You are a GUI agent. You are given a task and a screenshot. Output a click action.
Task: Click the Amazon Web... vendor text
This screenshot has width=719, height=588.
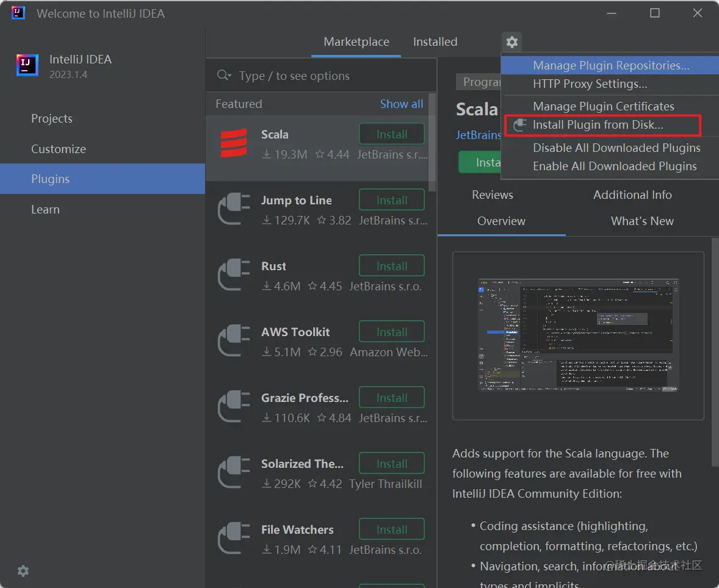[389, 352]
